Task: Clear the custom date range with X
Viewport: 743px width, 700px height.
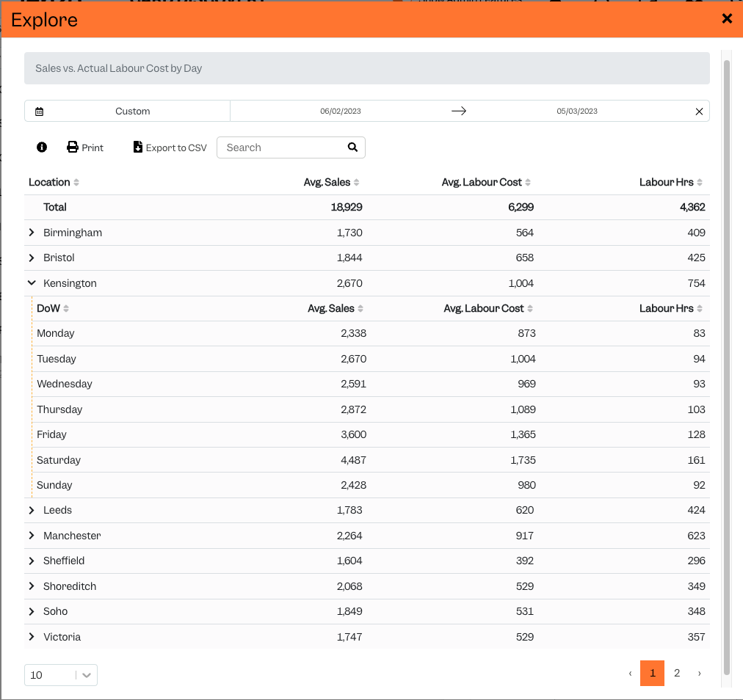Action: (x=699, y=112)
